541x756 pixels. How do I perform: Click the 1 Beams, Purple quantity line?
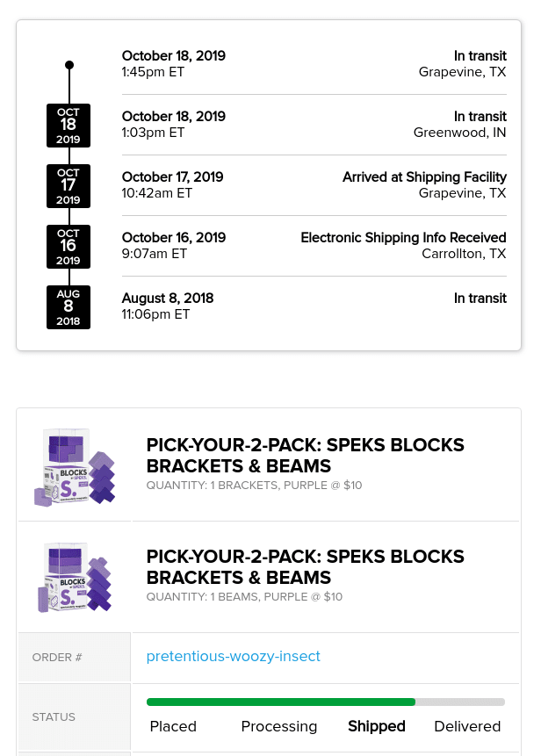point(244,597)
